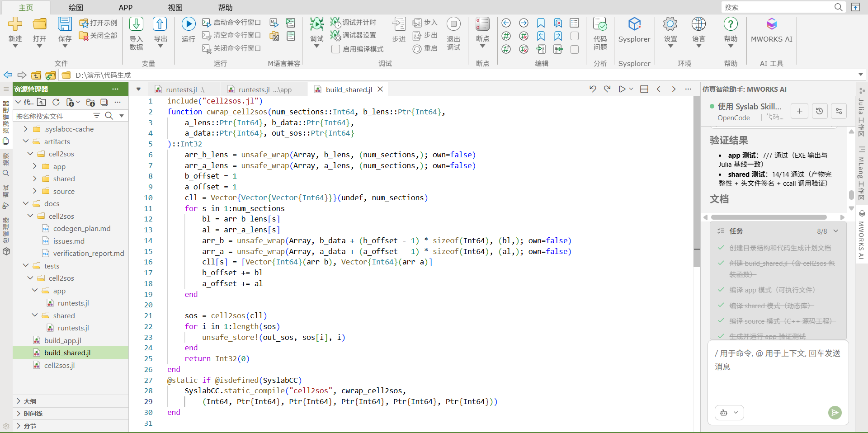Click the go-to-parent-folder icon in explorer toolbar
The width and height of the screenshot is (868, 433).
tap(42, 102)
